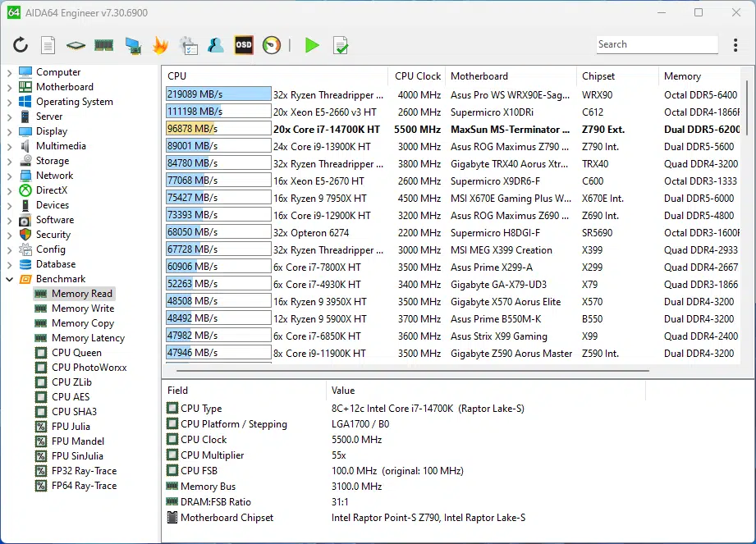This screenshot has height=544, width=756.
Task: Sort by Chipset column header
Action: tap(618, 76)
